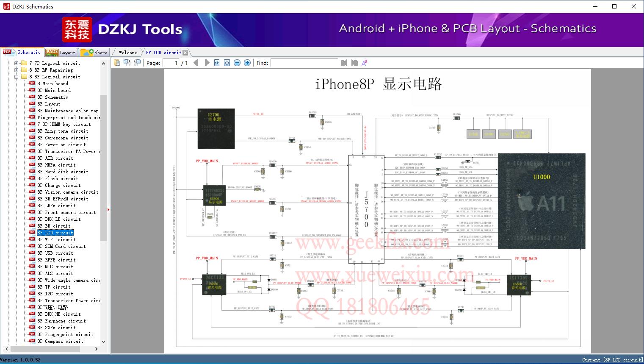The height and width of the screenshot is (364, 644).
Task: Open the Welcome document tab
Action: 128,53
